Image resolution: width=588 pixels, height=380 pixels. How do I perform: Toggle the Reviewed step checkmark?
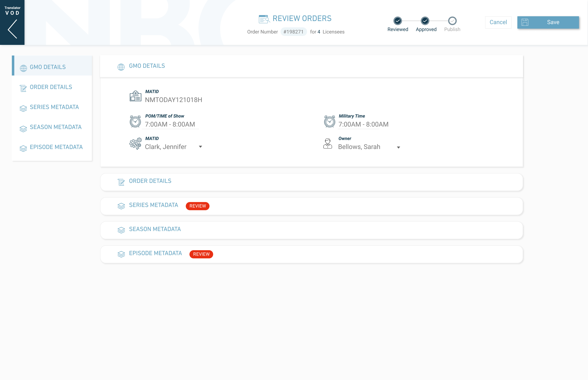click(397, 21)
